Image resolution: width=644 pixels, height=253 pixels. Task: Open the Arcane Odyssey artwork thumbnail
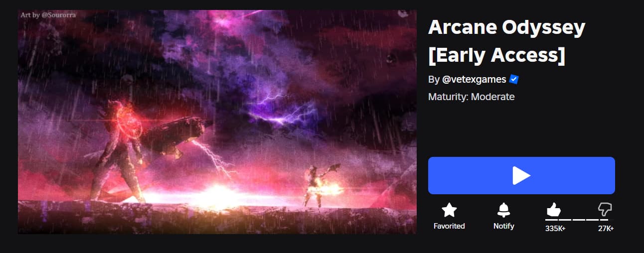coord(217,122)
